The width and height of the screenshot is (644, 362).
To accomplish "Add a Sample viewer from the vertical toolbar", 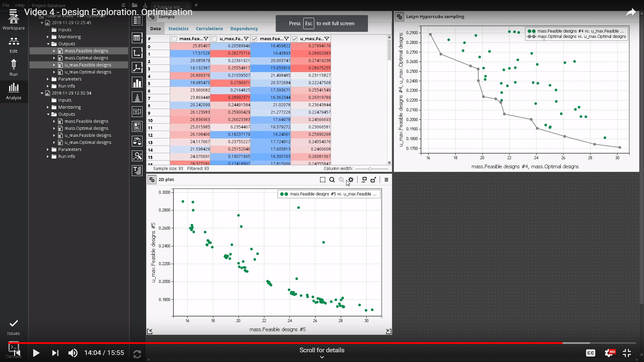I will coord(137,38).
